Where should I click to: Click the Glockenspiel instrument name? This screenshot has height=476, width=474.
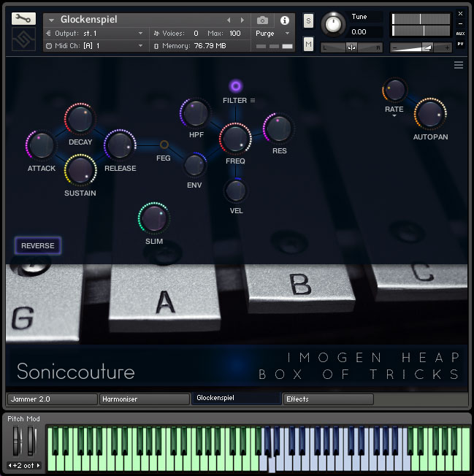point(88,20)
